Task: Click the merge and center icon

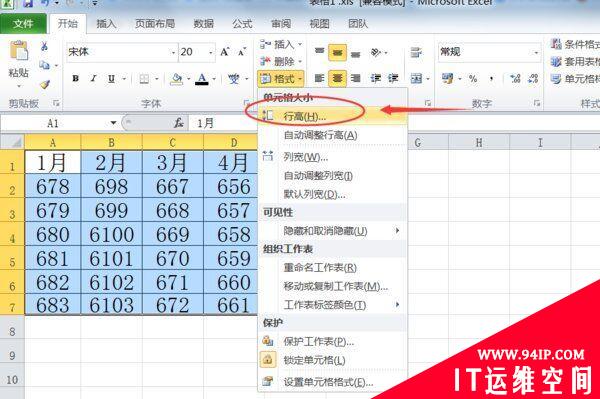Action: click(416, 78)
